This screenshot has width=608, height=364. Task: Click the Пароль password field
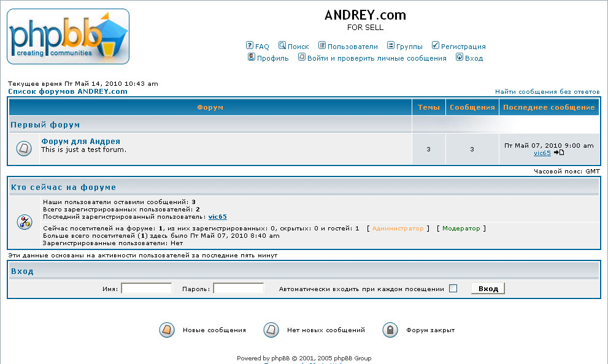pos(239,289)
